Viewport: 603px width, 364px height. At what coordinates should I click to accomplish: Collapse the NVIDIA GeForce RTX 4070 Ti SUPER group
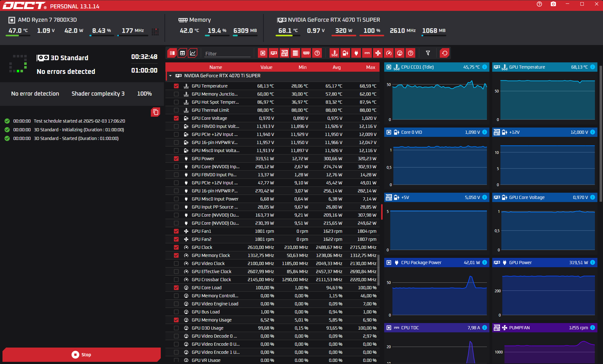coord(170,76)
